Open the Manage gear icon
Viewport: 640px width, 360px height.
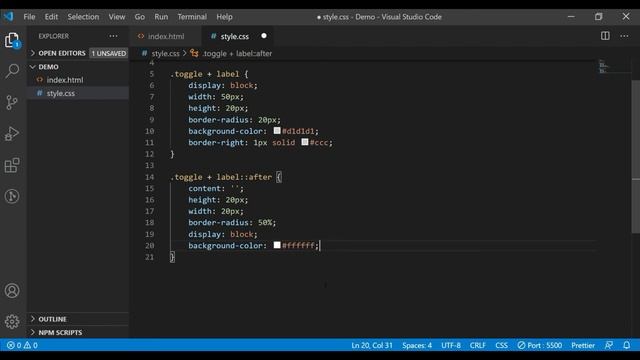coord(12,322)
